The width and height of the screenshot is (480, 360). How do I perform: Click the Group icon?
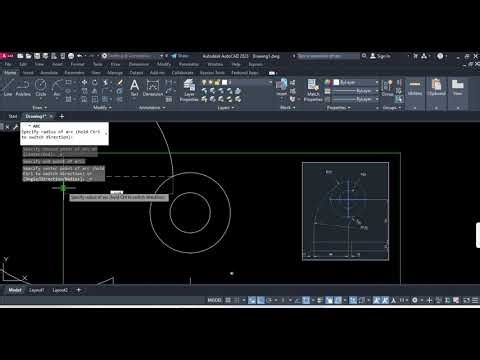click(x=387, y=87)
